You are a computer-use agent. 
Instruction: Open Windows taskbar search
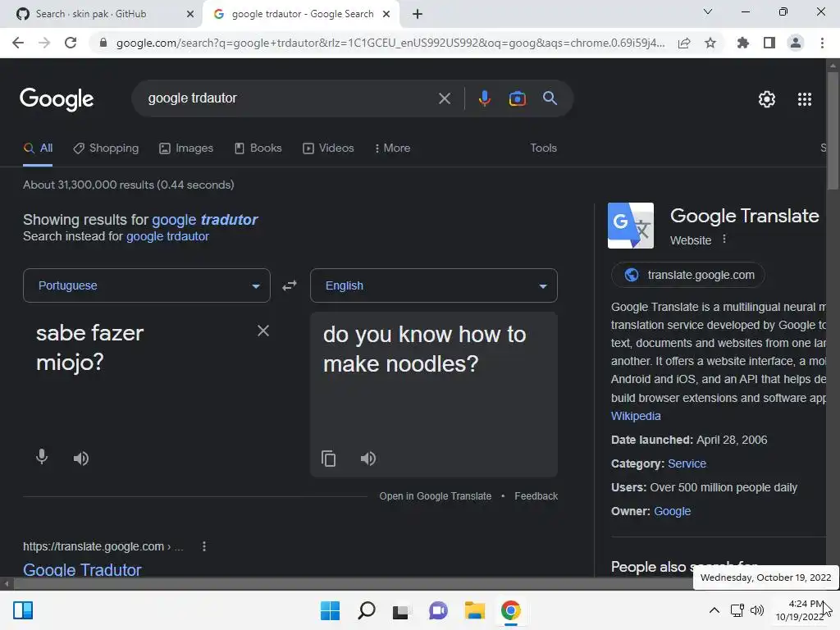click(367, 610)
